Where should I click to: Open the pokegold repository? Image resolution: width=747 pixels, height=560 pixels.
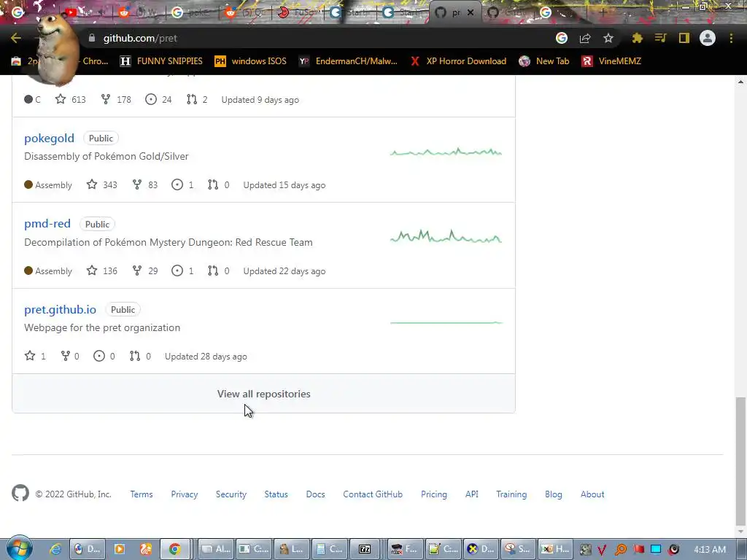49,138
